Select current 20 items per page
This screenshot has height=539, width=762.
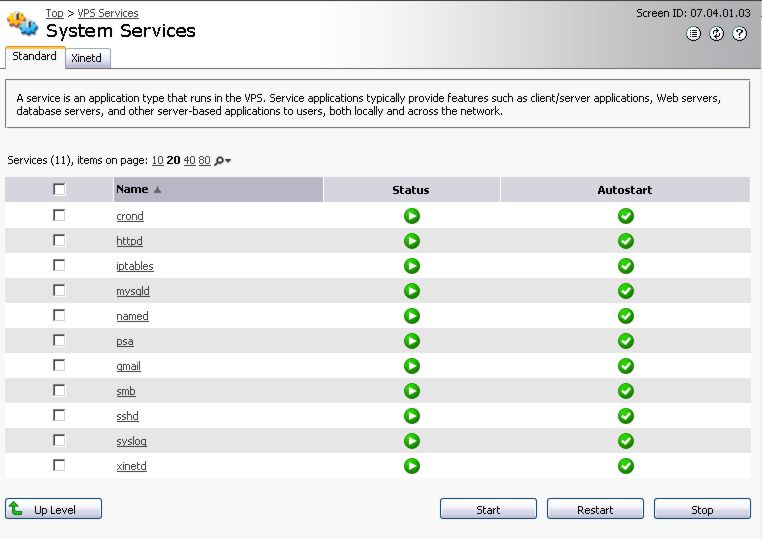tap(173, 160)
